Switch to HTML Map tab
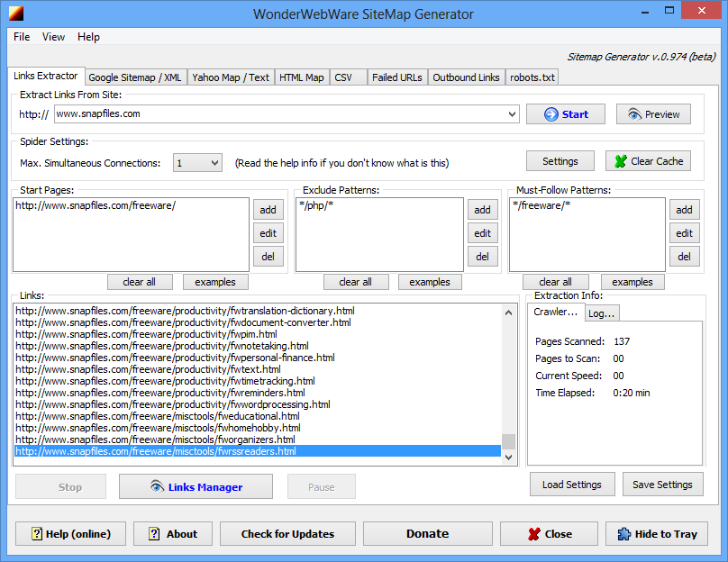Image resolution: width=728 pixels, height=562 pixels. pyautogui.click(x=302, y=77)
